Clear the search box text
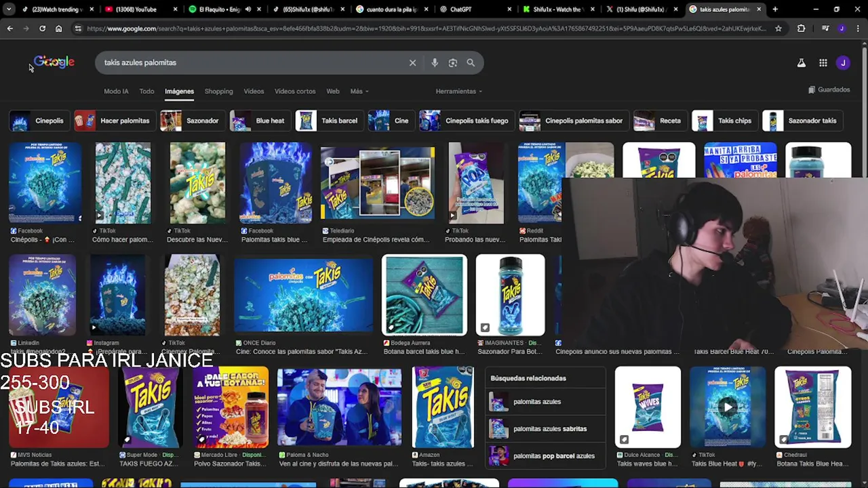This screenshot has width=868, height=488. pos(412,62)
